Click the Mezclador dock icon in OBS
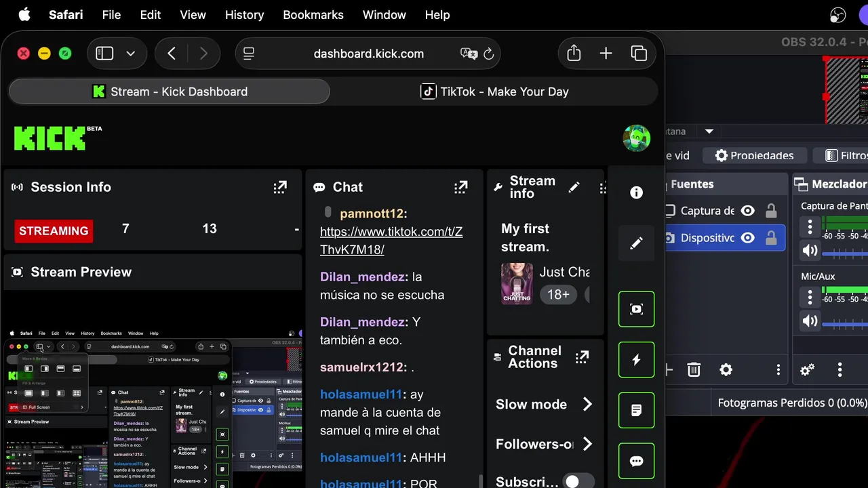Image resolution: width=868 pixels, height=488 pixels. [801, 184]
